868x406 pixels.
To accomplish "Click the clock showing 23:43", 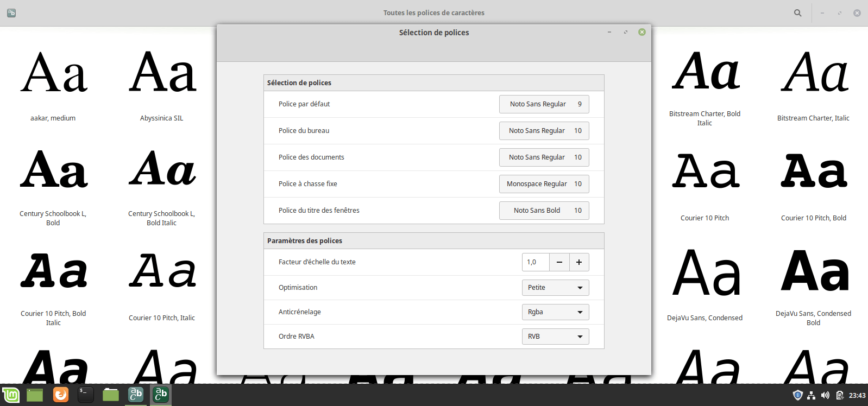I will pyautogui.click(x=857, y=395).
